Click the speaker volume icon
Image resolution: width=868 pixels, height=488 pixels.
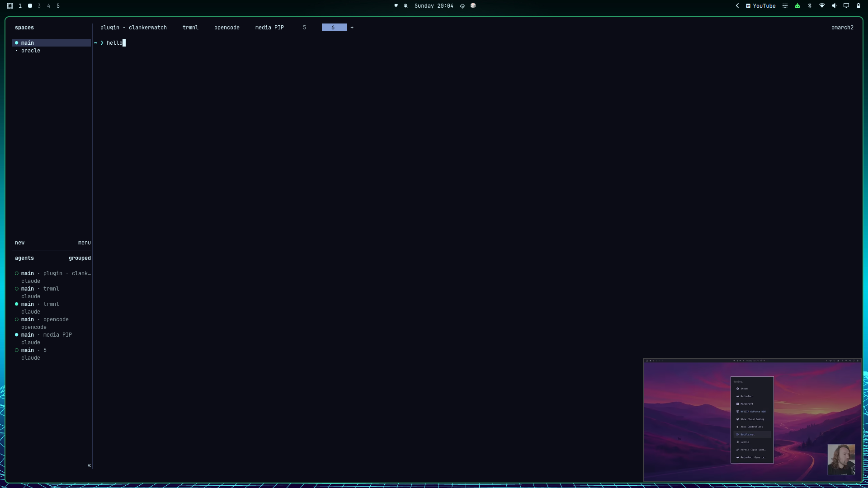(x=834, y=6)
